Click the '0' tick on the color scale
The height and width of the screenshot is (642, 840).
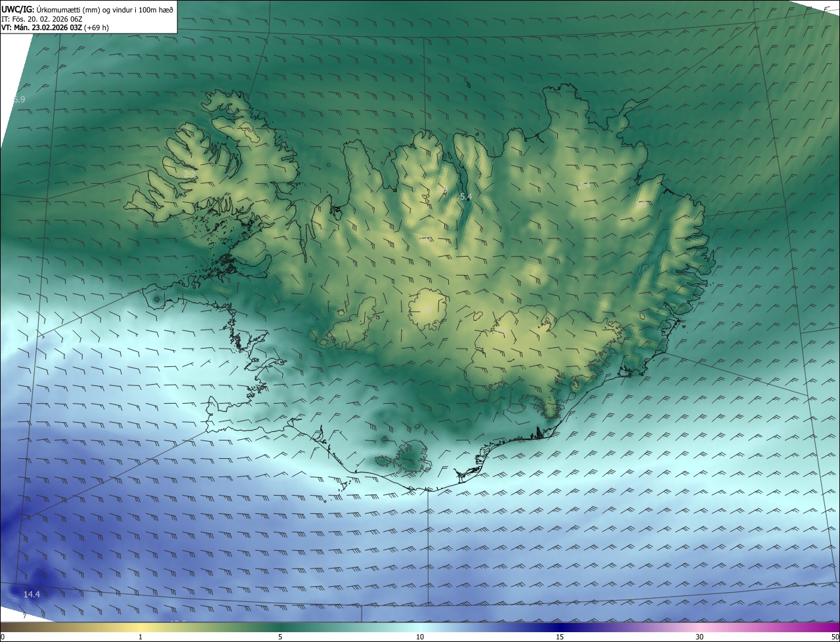coord(2,637)
